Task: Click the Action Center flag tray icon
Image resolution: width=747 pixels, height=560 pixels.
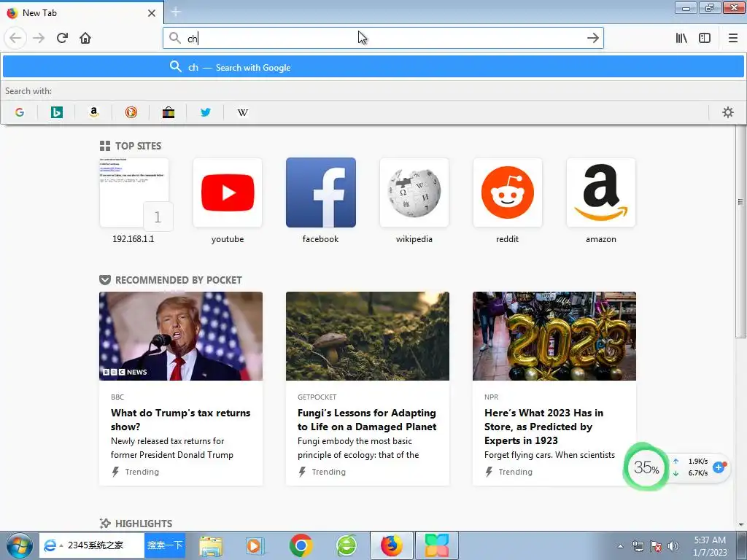Action: (x=656, y=546)
